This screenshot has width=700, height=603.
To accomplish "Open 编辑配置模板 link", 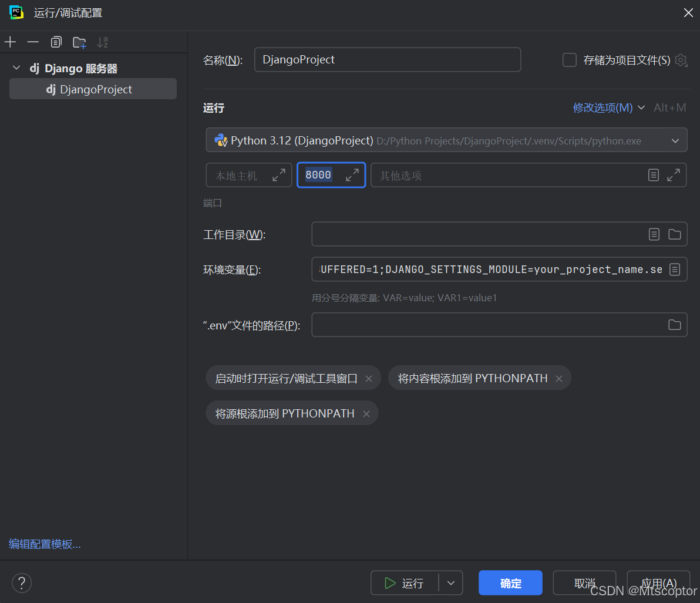I will pos(45,544).
